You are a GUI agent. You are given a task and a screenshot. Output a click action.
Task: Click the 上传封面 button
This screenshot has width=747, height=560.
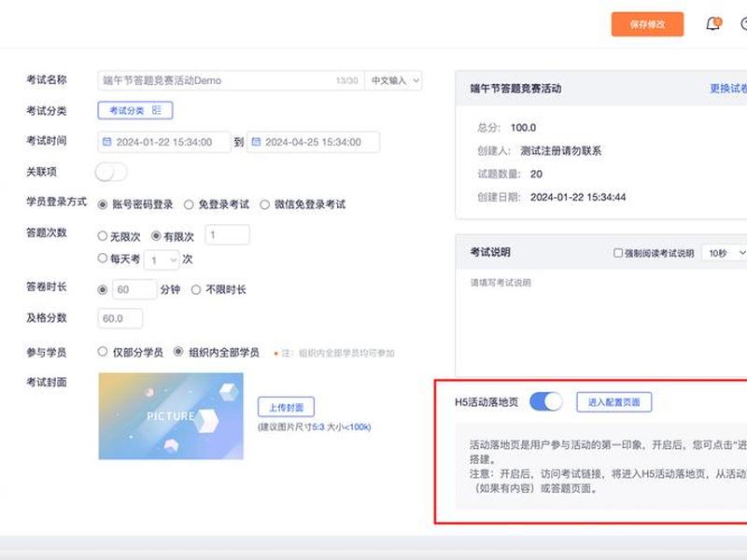point(286,407)
